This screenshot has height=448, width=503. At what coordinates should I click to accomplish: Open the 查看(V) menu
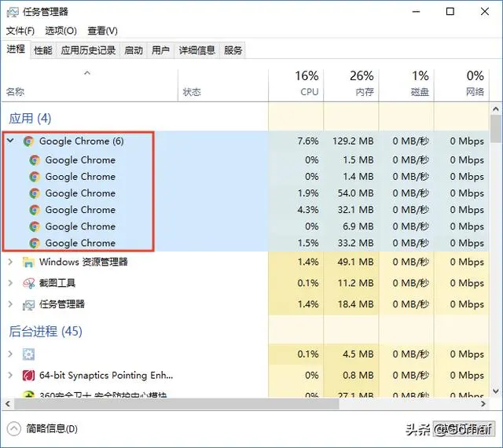coord(102,31)
